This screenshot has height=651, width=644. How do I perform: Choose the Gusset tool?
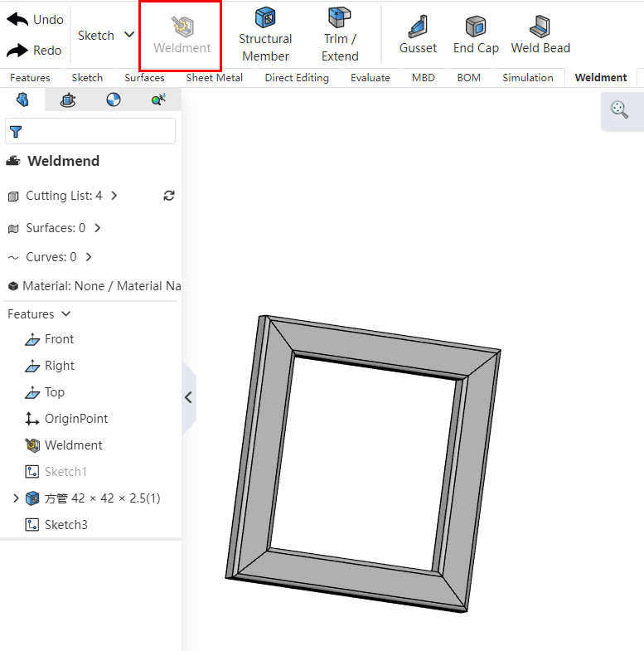click(418, 34)
